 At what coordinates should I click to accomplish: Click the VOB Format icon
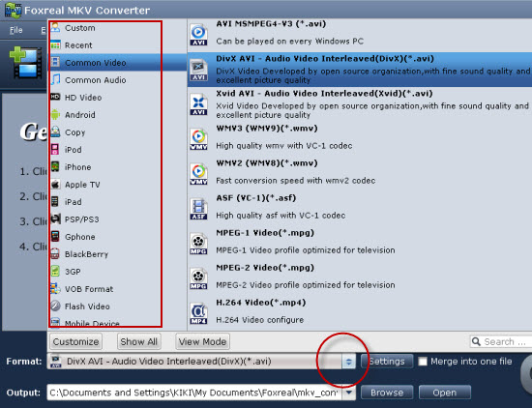coord(55,289)
